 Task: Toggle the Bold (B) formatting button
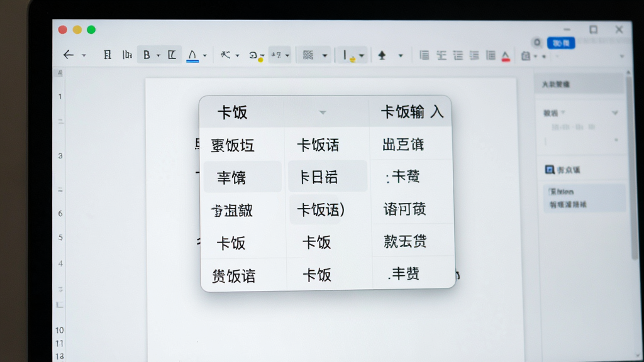click(x=147, y=55)
